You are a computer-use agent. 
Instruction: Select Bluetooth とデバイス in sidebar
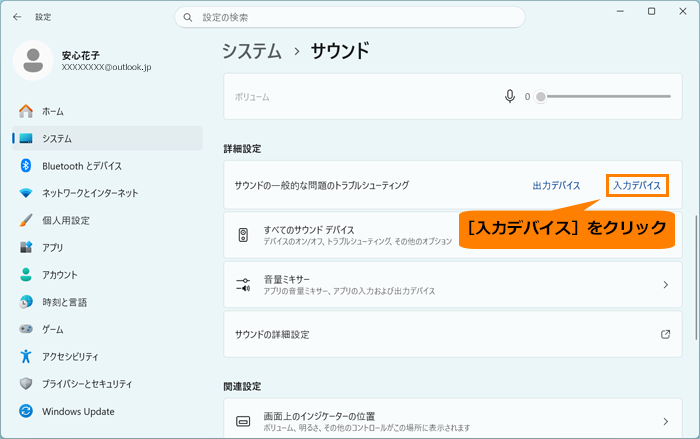(107, 166)
